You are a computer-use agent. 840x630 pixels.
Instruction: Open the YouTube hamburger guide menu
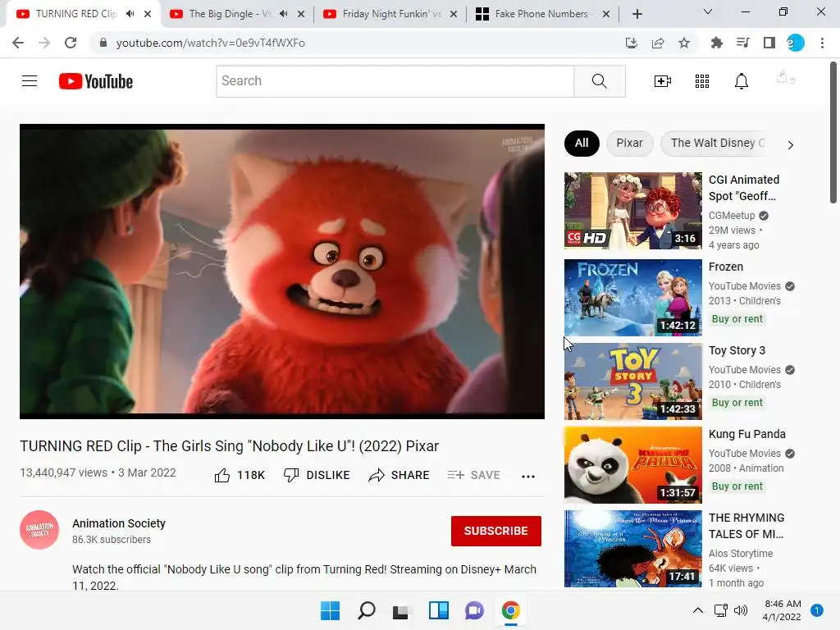coord(30,81)
